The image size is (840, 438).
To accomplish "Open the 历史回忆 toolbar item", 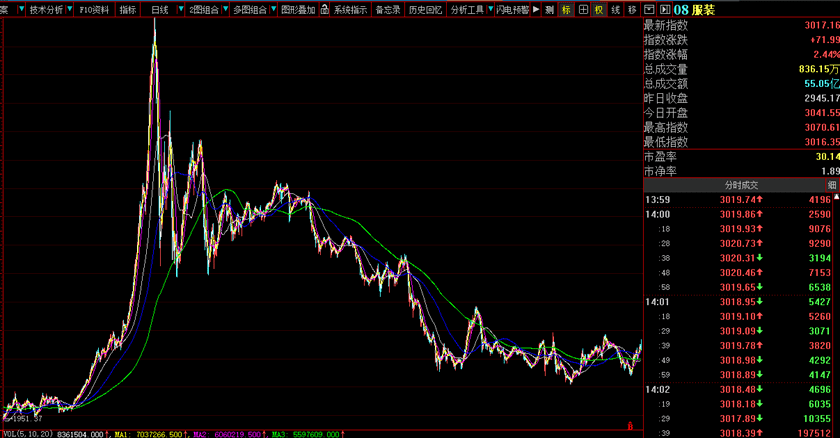I will pyautogui.click(x=423, y=9).
